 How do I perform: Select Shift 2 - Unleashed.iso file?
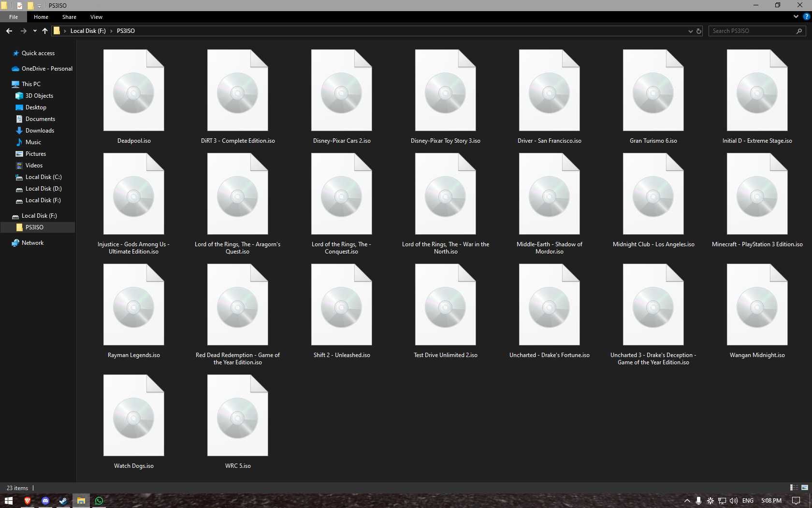341,304
